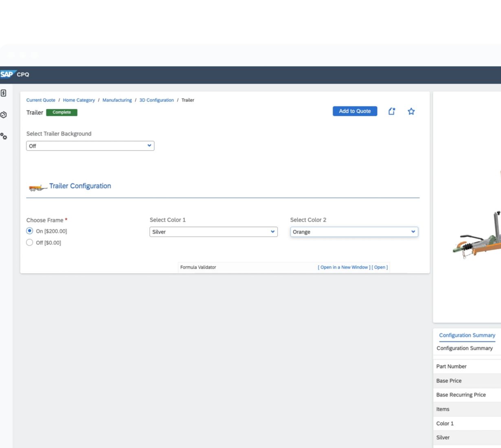Open the Select Color 2 dropdown showing Orange

[354, 232]
